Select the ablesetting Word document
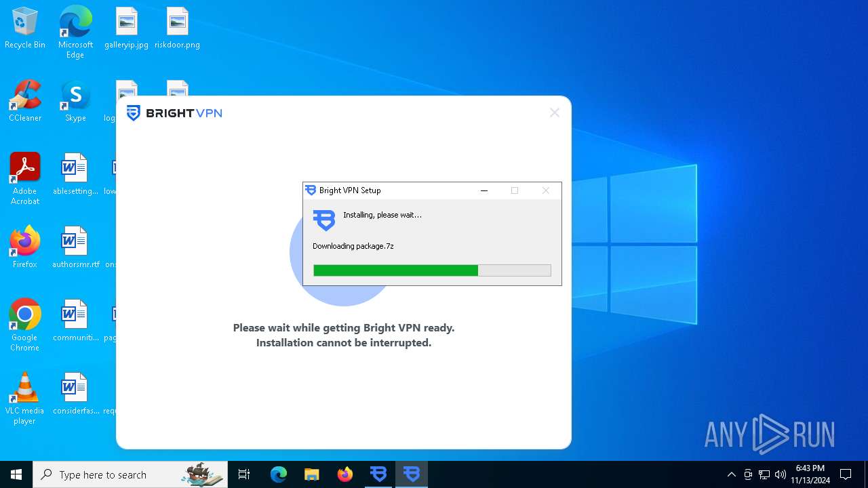This screenshot has width=868, height=488. [x=75, y=175]
